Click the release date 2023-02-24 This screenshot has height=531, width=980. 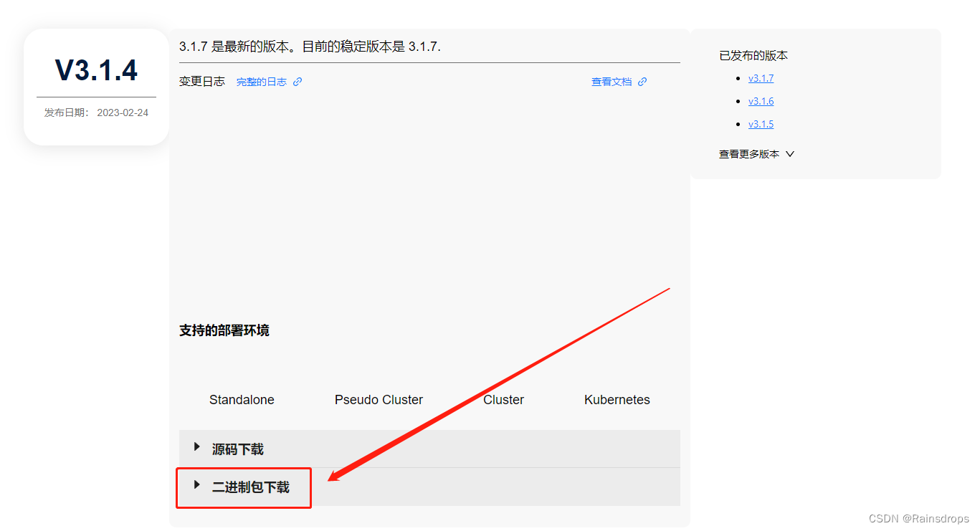pos(123,113)
